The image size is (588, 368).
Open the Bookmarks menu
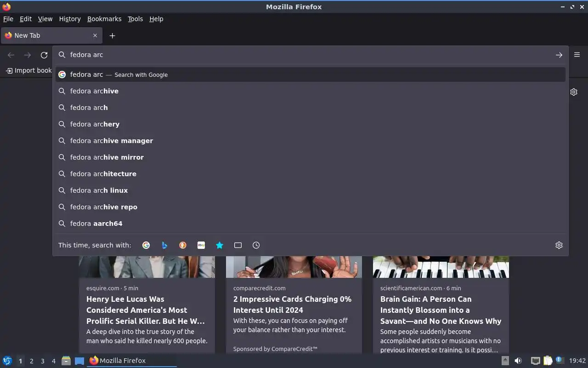point(104,19)
